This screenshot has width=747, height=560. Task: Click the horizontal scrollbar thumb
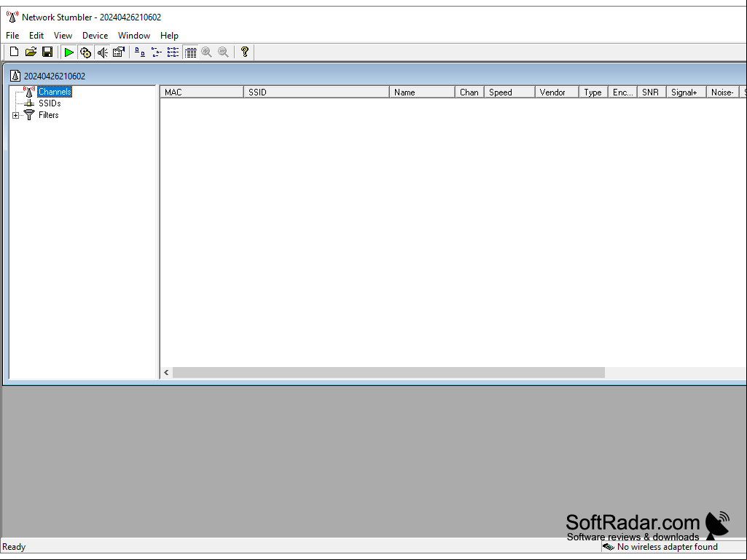(x=388, y=372)
